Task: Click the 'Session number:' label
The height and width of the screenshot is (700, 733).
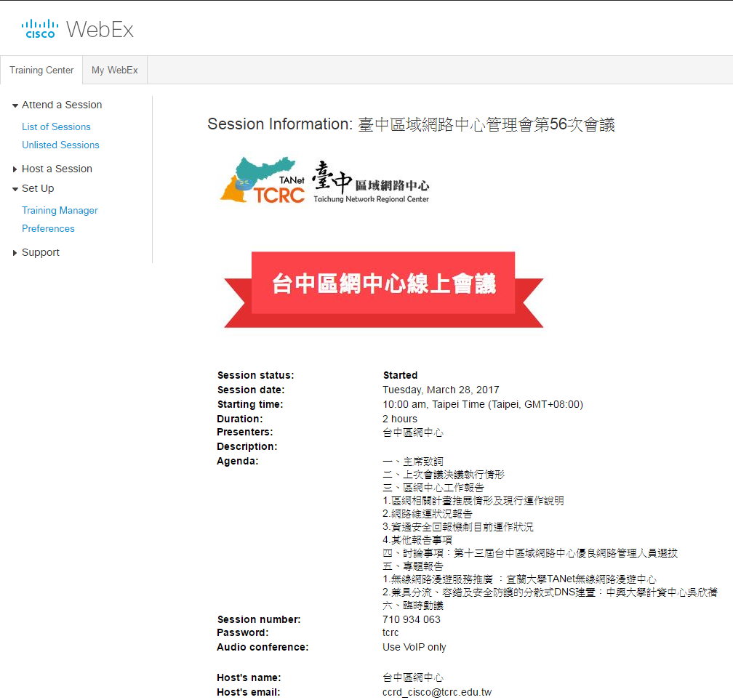Action: point(259,619)
